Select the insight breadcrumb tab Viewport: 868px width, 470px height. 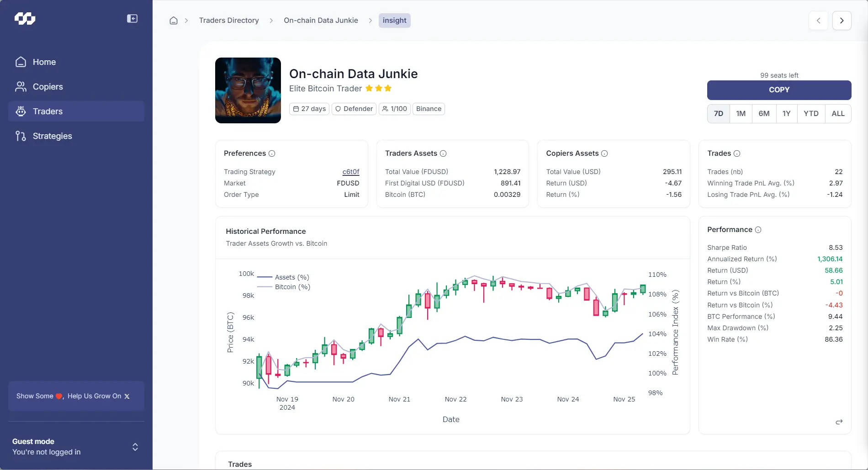[x=394, y=20]
